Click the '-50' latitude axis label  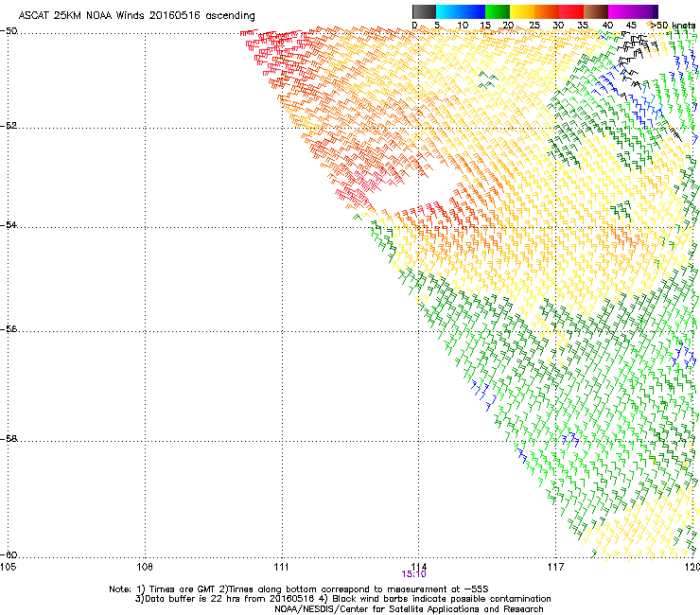tap(9, 31)
